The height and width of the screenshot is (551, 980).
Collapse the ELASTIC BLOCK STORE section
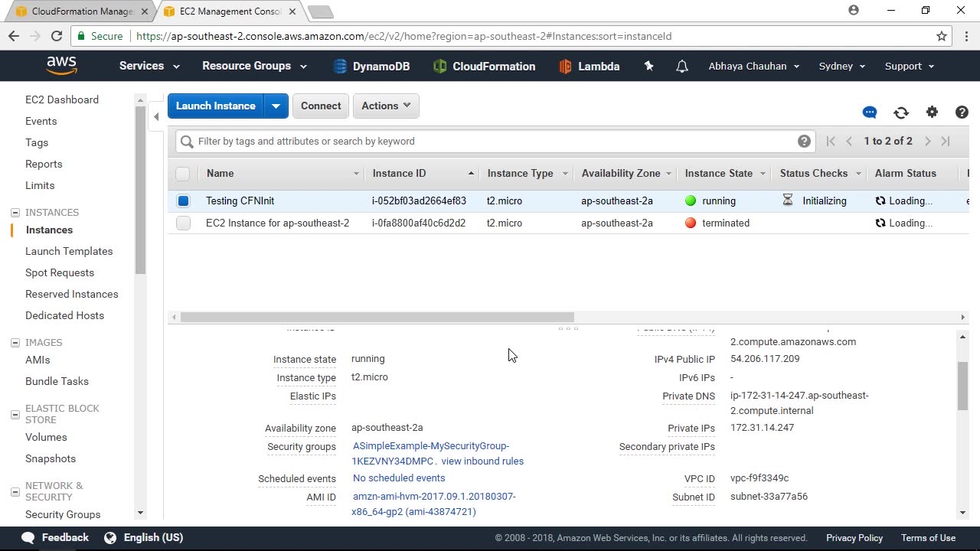pos(15,414)
